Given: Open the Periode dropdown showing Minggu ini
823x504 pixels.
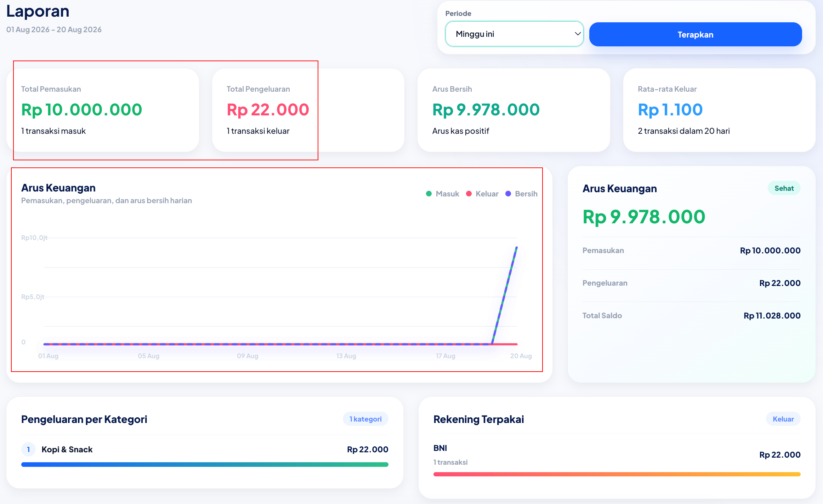Looking at the screenshot, I should click(x=514, y=34).
